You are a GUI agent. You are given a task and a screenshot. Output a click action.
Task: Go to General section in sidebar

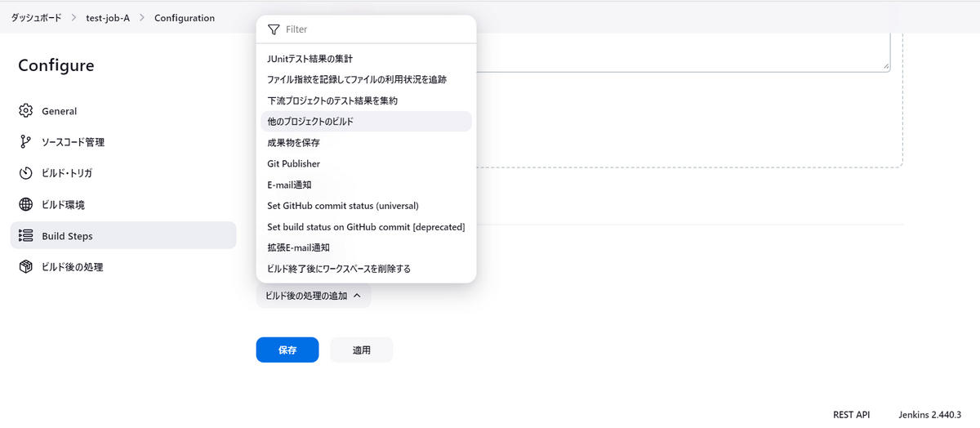pos(123,110)
